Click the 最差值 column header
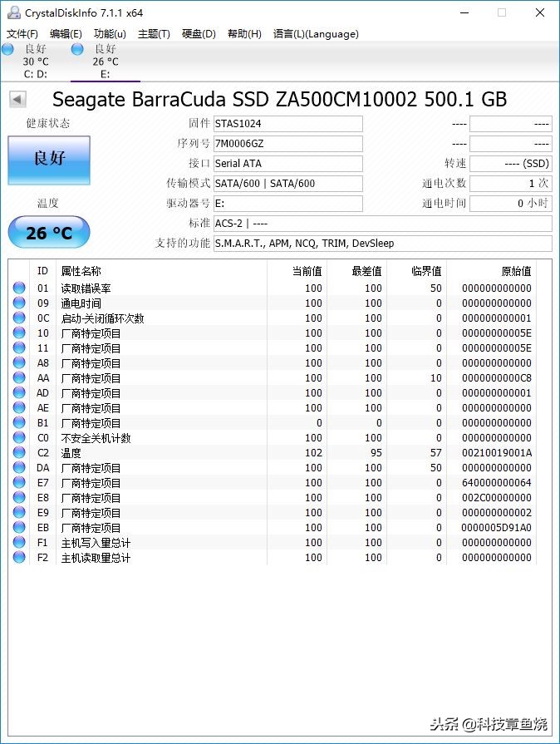 click(356, 271)
